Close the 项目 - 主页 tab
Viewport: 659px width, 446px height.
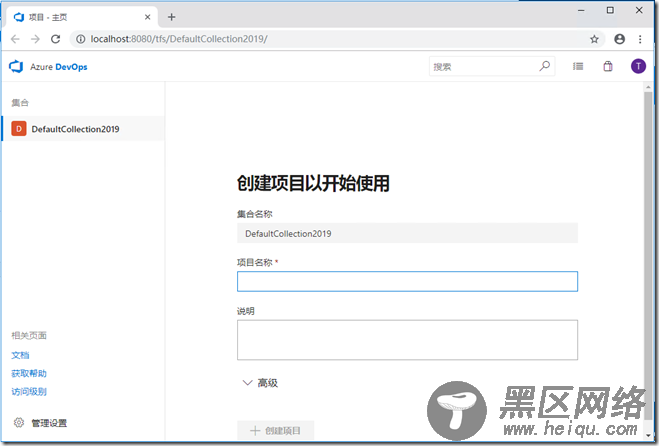(148, 17)
